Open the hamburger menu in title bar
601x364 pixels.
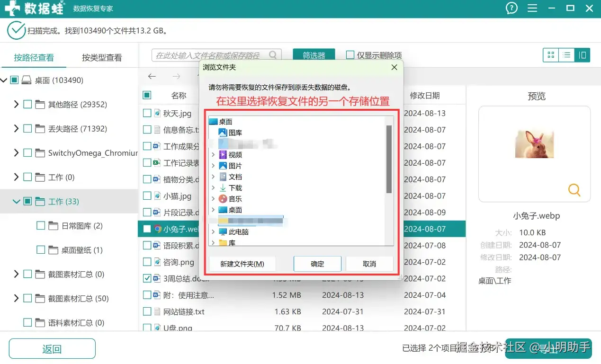[x=532, y=8]
